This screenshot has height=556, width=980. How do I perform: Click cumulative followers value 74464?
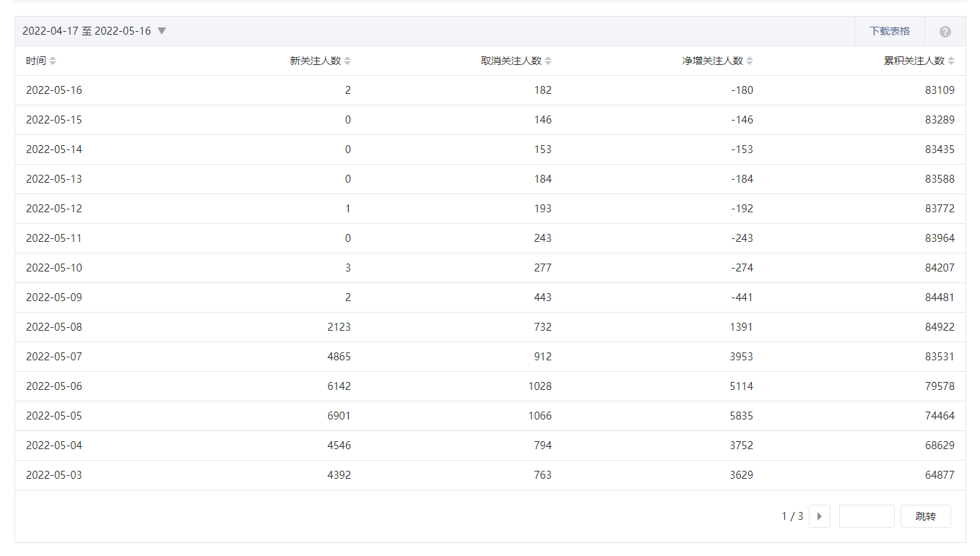point(940,416)
